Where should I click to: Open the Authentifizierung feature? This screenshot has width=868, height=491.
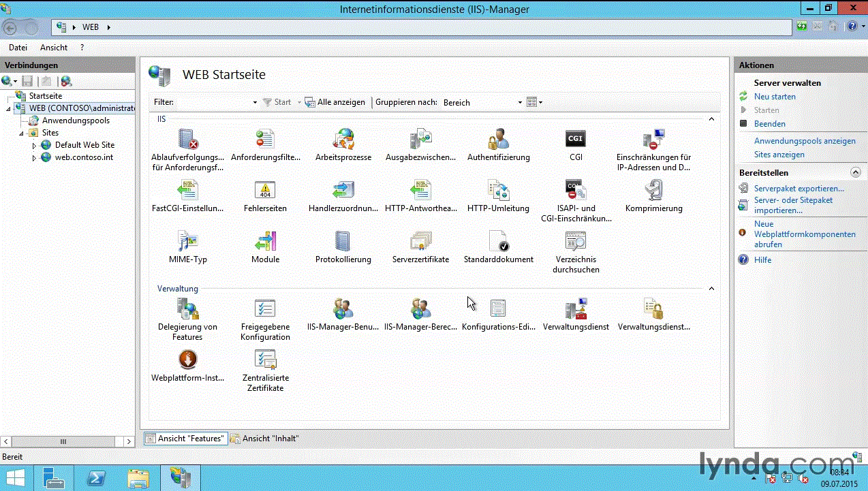498,140
